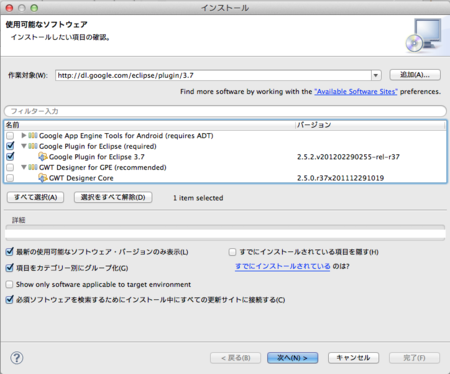Click the Version (バージョン) column header

(x=371, y=125)
